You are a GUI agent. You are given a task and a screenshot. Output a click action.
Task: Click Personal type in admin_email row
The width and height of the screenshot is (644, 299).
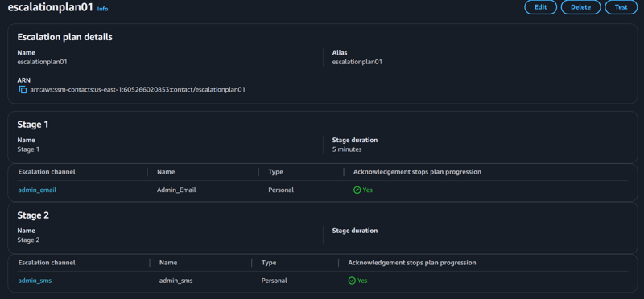coord(281,190)
